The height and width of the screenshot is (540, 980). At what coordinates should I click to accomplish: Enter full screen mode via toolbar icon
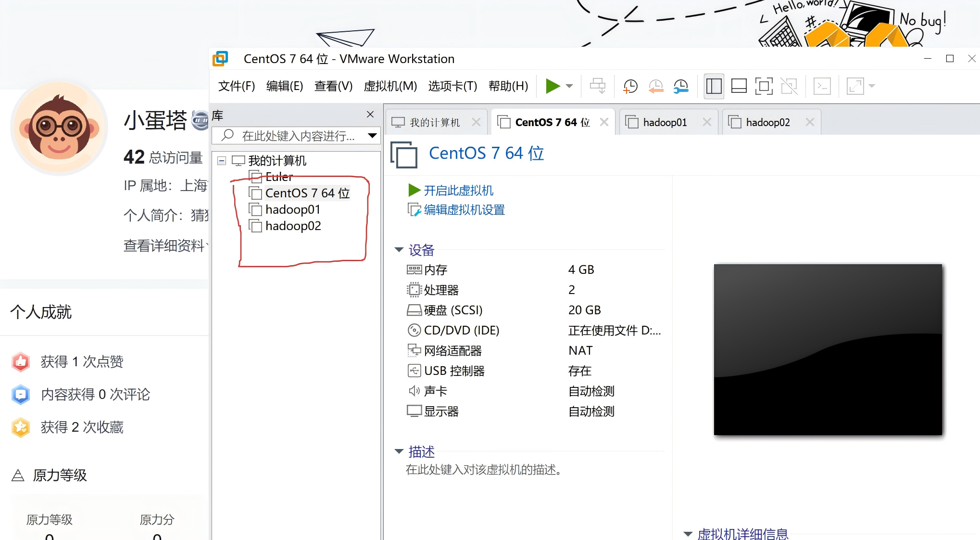pos(764,86)
